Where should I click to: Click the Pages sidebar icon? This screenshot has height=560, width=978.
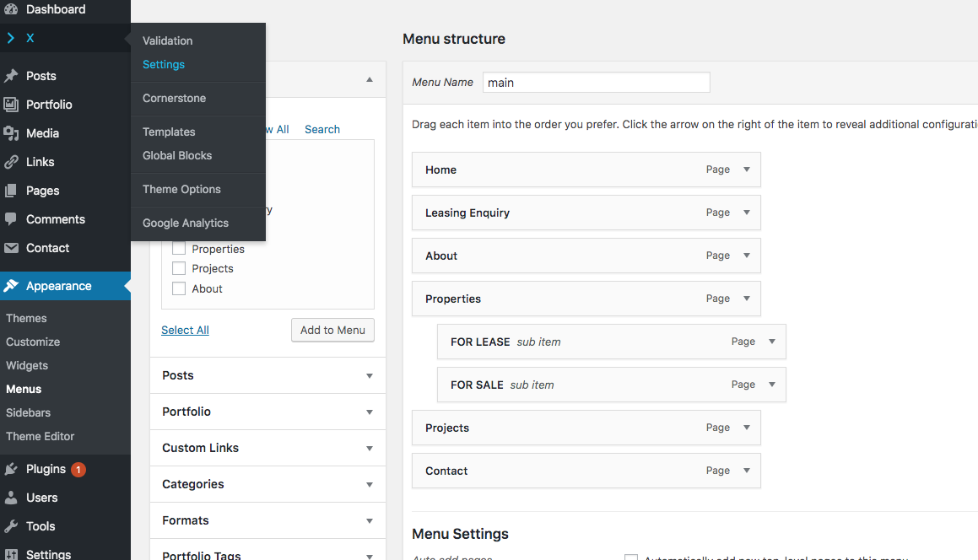click(x=11, y=191)
